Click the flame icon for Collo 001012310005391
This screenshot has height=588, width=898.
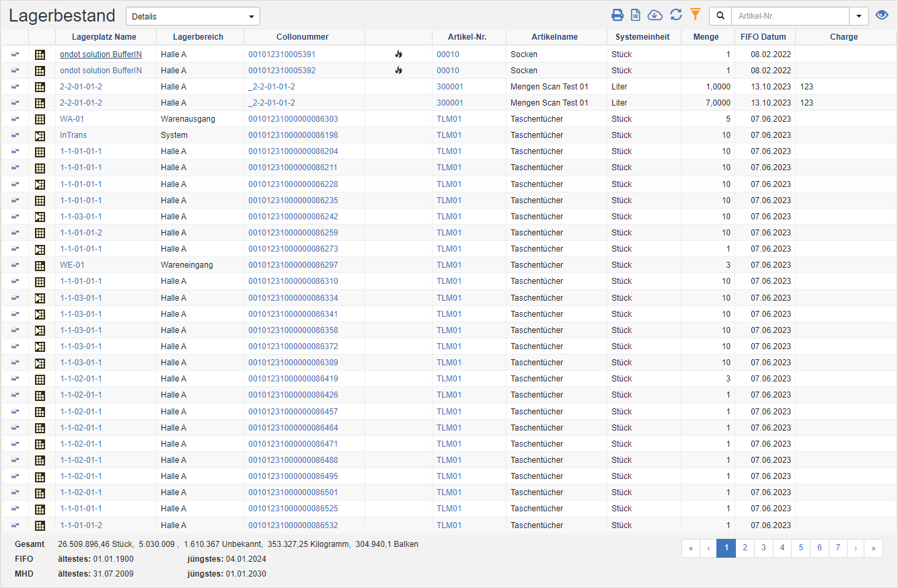tap(398, 54)
